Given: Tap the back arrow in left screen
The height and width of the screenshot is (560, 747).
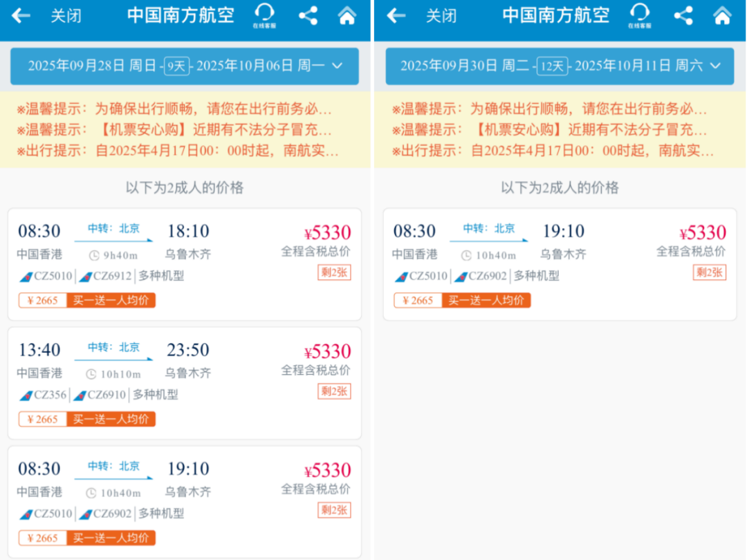Looking at the screenshot, I should click(21, 16).
